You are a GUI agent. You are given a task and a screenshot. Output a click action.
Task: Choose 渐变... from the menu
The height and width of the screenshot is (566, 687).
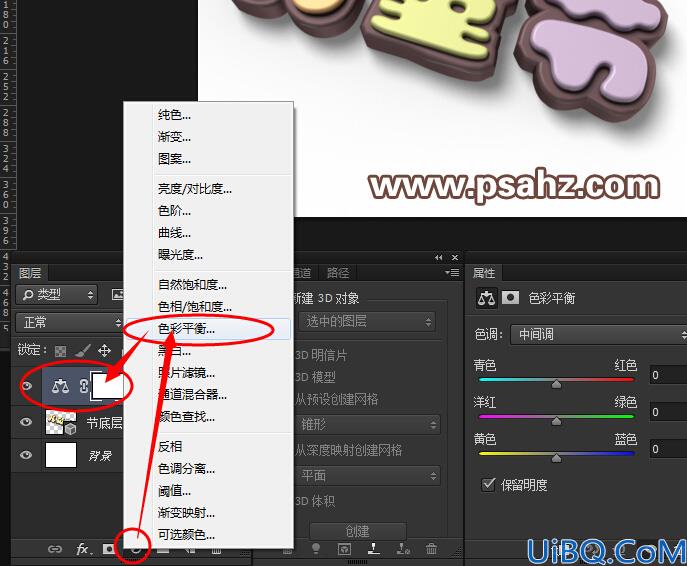174,137
